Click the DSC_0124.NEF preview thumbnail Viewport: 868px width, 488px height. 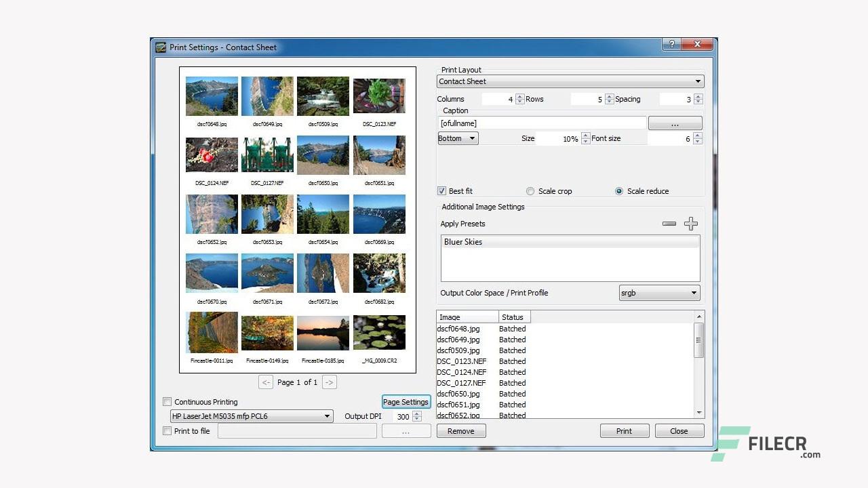coord(212,155)
